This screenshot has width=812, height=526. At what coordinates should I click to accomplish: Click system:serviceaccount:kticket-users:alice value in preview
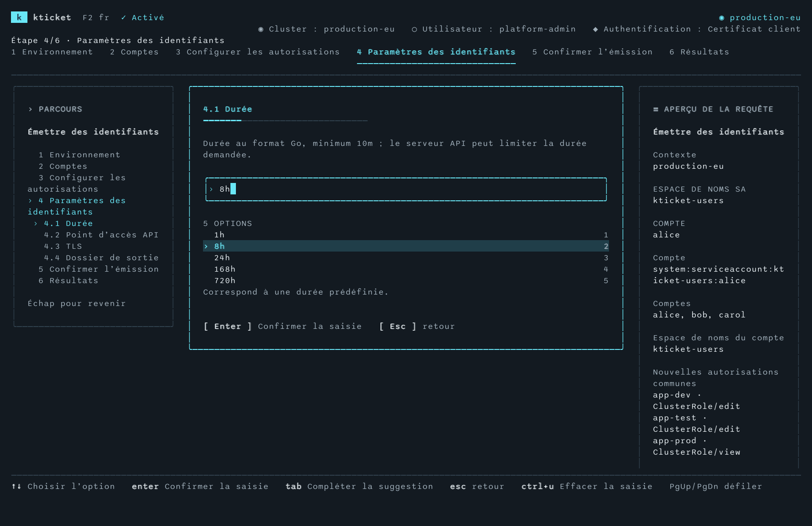coord(719,275)
